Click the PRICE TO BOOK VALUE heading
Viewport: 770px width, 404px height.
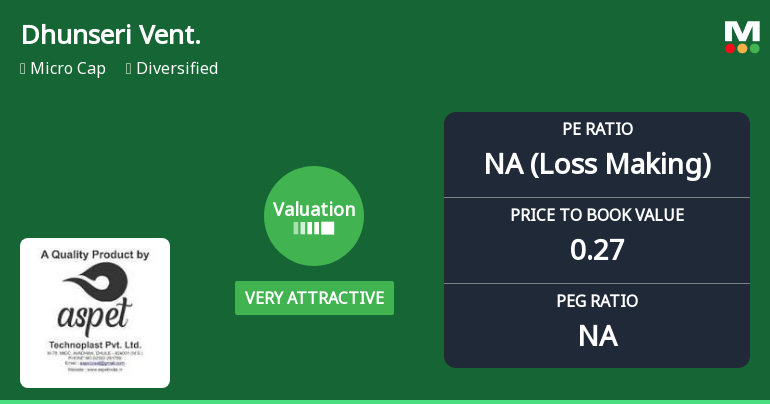(x=597, y=215)
